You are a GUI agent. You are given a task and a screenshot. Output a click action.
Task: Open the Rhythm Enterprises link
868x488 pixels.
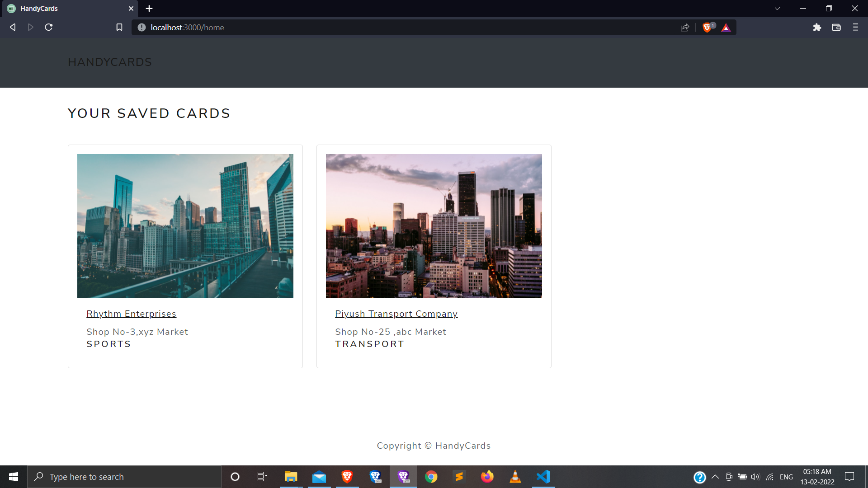(131, 314)
